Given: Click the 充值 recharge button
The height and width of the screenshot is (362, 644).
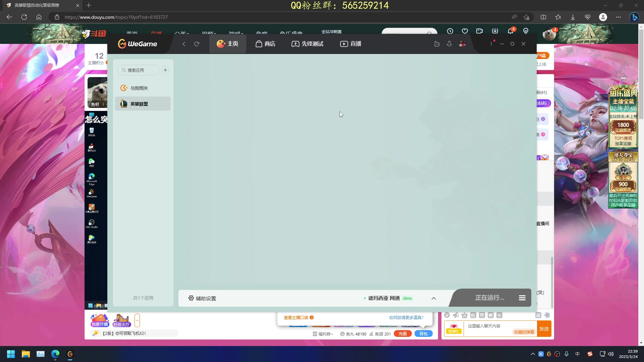Looking at the screenshot, I should point(402,334).
